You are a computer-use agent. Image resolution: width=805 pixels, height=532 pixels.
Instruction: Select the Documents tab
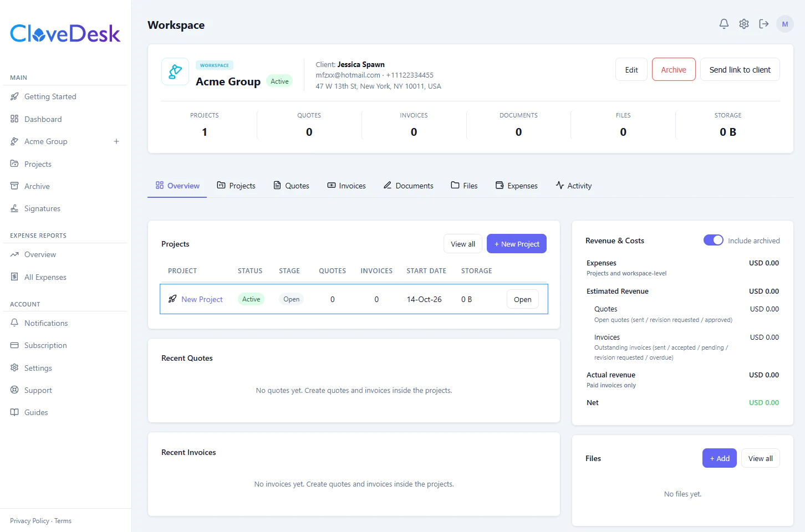click(x=409, y=186)
